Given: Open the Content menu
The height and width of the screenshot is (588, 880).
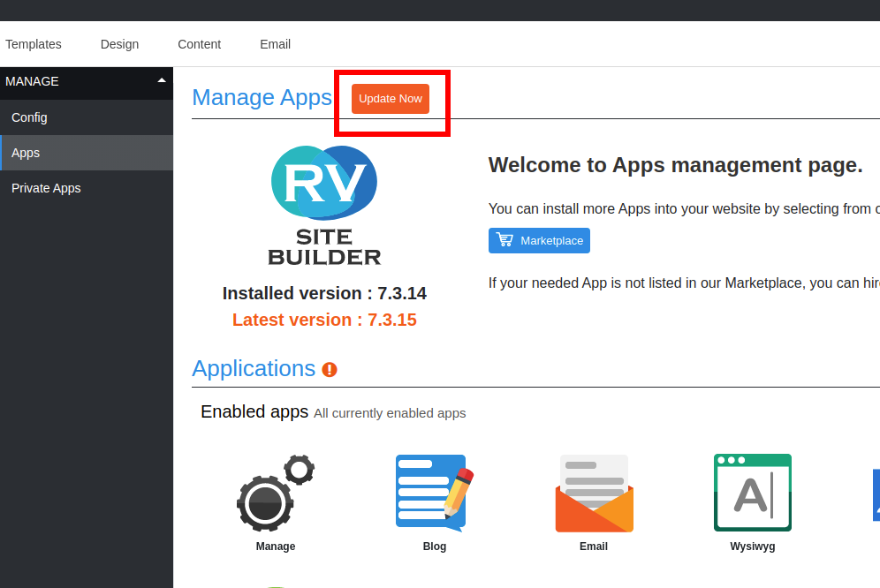Looking at the screenshot, I should [x=199, y=44].
